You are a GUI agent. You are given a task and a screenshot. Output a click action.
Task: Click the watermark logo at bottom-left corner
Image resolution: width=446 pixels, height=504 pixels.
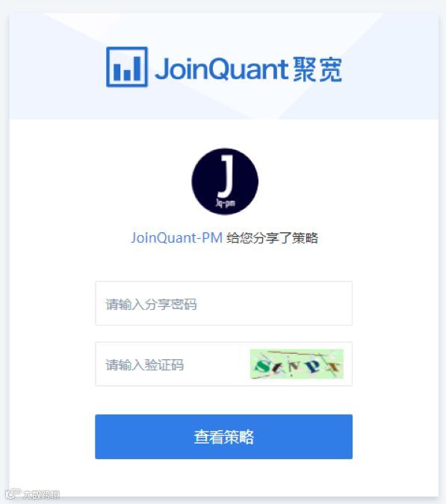click(13, 494)
